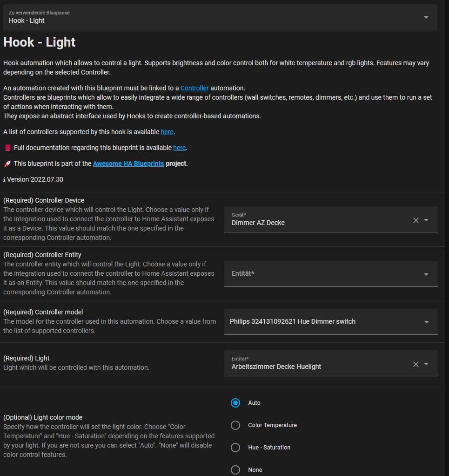The image size is (449, 476).
Task: Expand the Light entity dropdown arrow
Action: click(x=426, y=364)
